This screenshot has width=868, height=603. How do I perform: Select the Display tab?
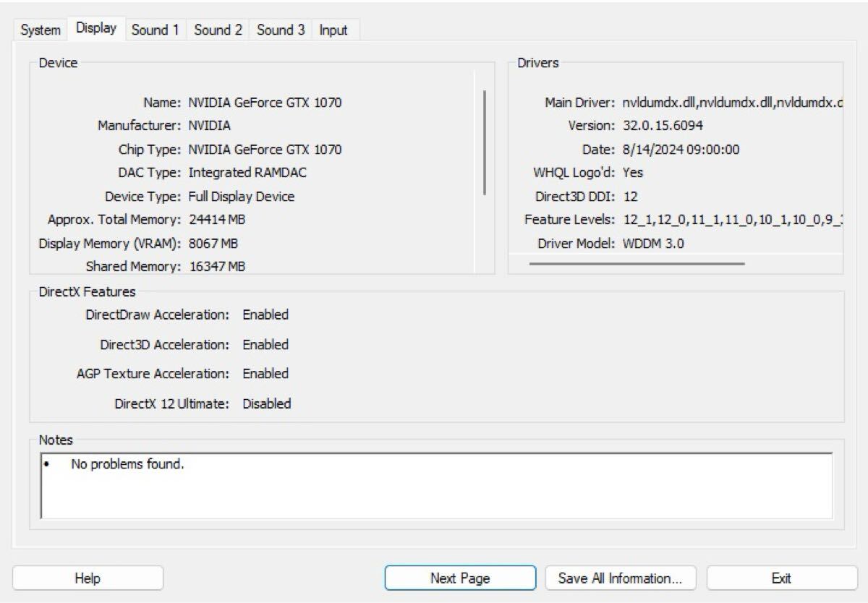coord(96,29)
